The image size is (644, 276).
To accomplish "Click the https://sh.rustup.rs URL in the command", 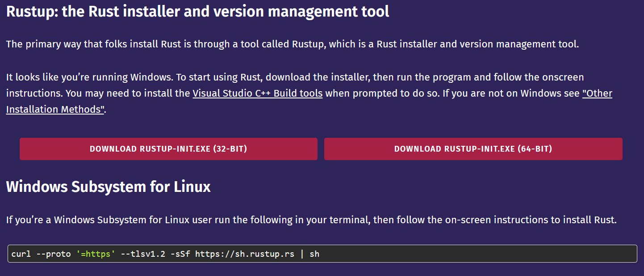I will point(245,254).
